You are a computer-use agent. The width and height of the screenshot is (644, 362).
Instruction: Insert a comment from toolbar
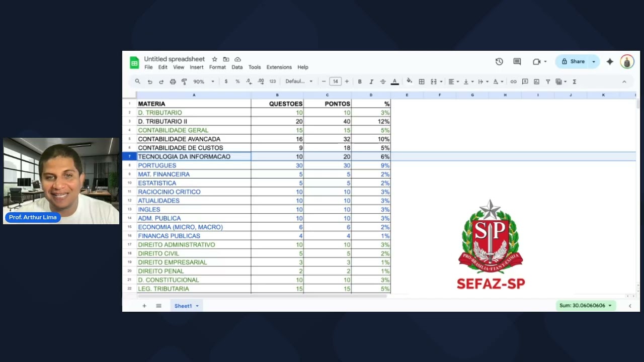click(525, 81)
